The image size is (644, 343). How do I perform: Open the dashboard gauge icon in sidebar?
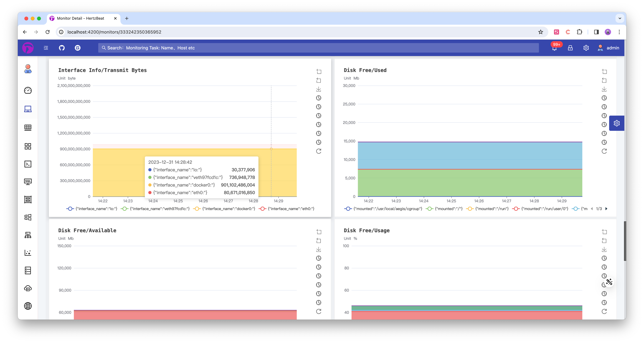tap(28, 90)
